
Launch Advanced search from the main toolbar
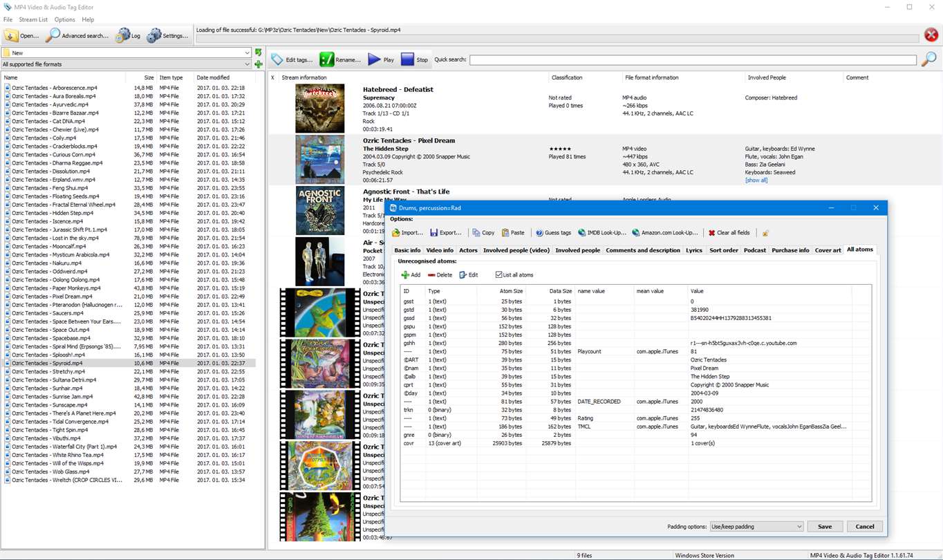tap(77, 35)
